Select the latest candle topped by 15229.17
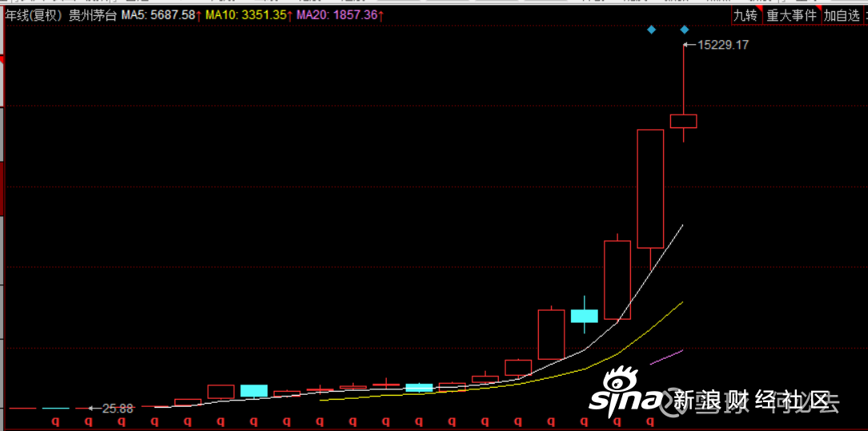 pyautogui.click(x=684, y=121)
